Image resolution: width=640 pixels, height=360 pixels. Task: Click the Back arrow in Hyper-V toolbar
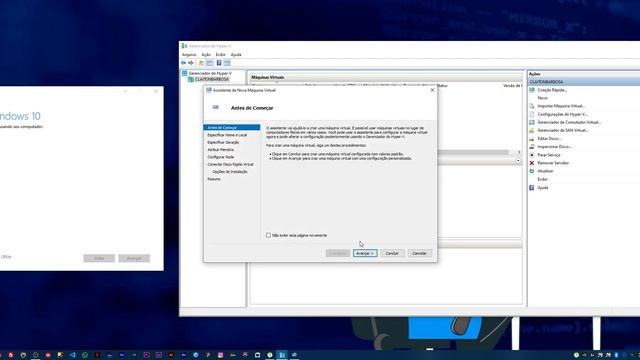184,63
